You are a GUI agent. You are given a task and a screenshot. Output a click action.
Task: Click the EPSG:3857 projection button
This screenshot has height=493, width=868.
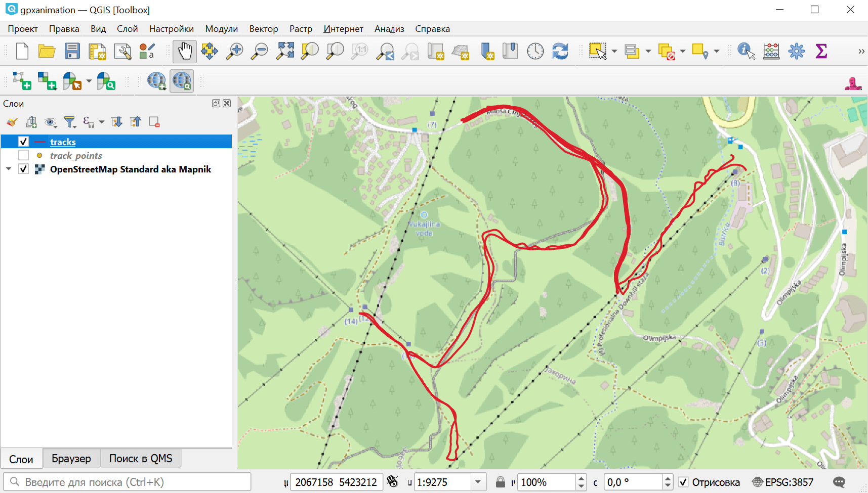[783, 482]
